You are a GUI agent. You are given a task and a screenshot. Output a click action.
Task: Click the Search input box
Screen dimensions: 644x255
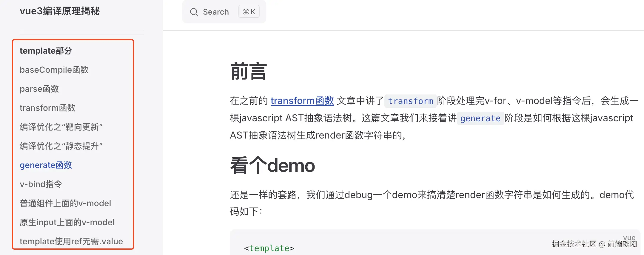tap(216, 12)
